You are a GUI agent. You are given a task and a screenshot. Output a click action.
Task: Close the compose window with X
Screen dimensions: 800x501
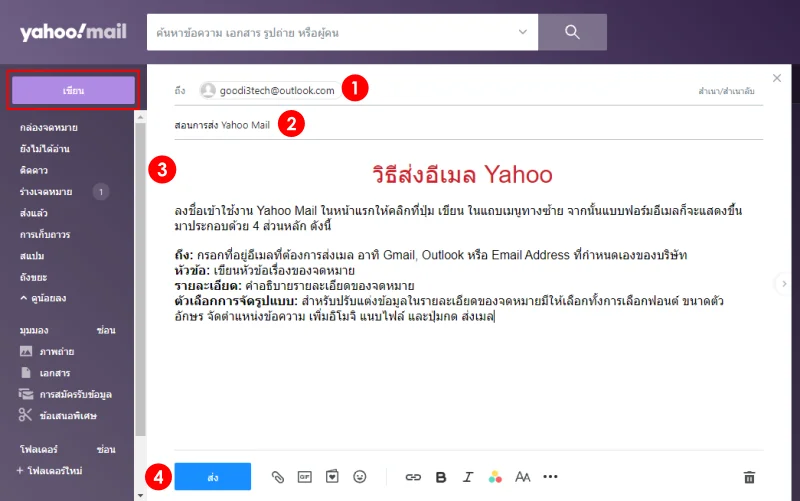tap(777, 78)
